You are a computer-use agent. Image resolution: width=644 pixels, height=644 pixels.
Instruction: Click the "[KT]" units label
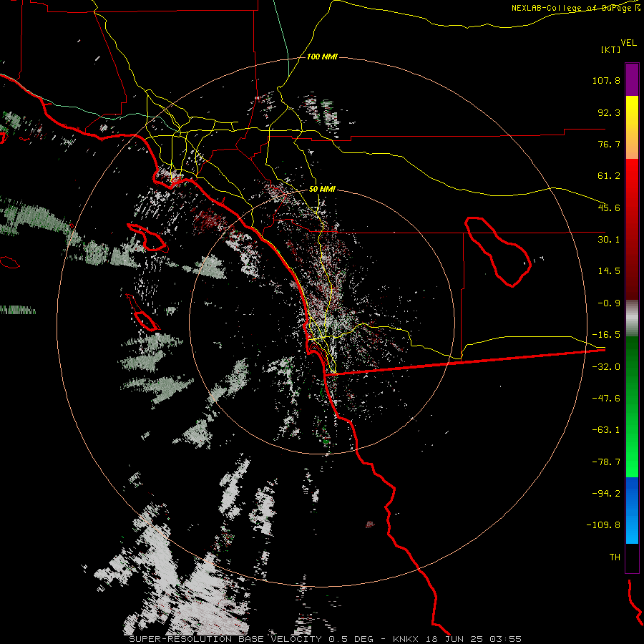tap(611, 49)
